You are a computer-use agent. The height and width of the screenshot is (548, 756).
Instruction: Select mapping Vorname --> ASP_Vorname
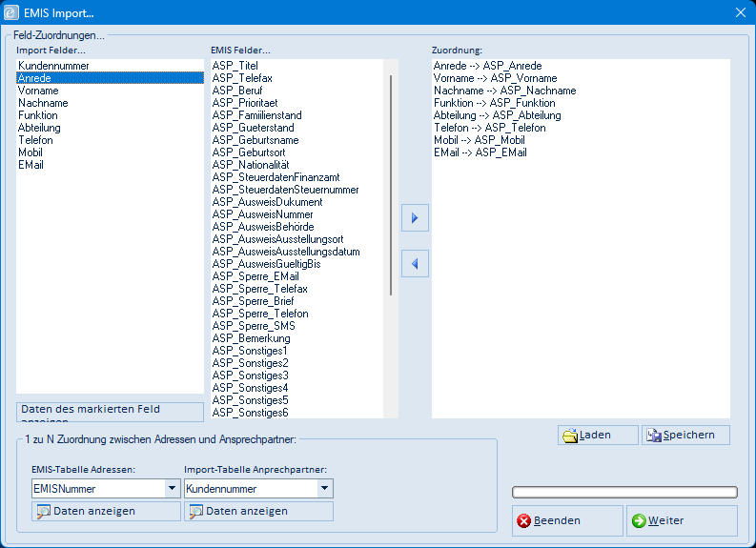[x=581, y=78]
